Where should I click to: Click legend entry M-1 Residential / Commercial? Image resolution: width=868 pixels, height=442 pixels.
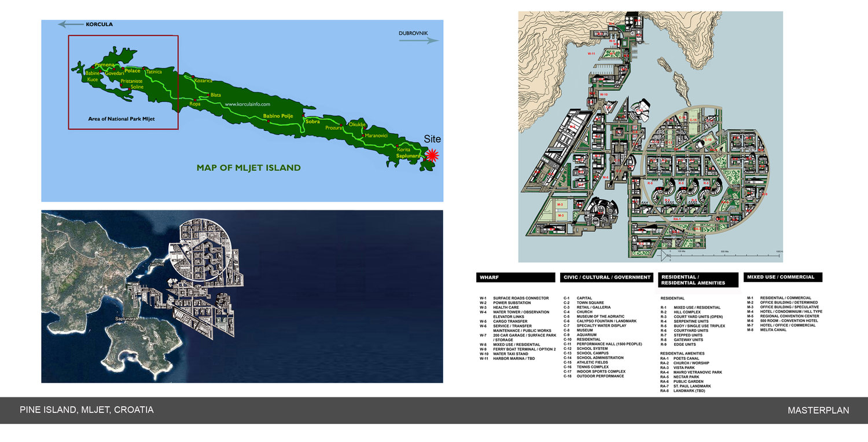(x=779, y=298)
